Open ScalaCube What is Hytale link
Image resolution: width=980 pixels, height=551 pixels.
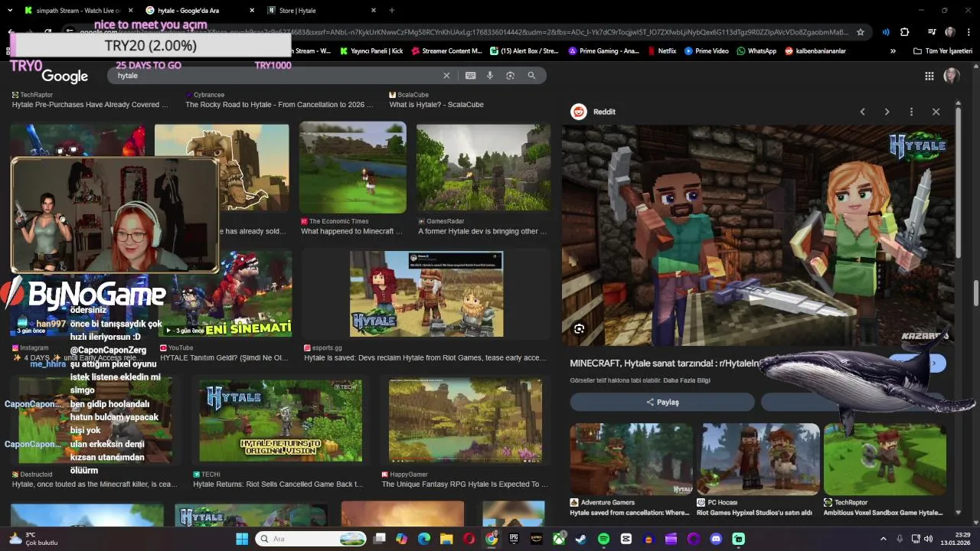coord(436,105)
